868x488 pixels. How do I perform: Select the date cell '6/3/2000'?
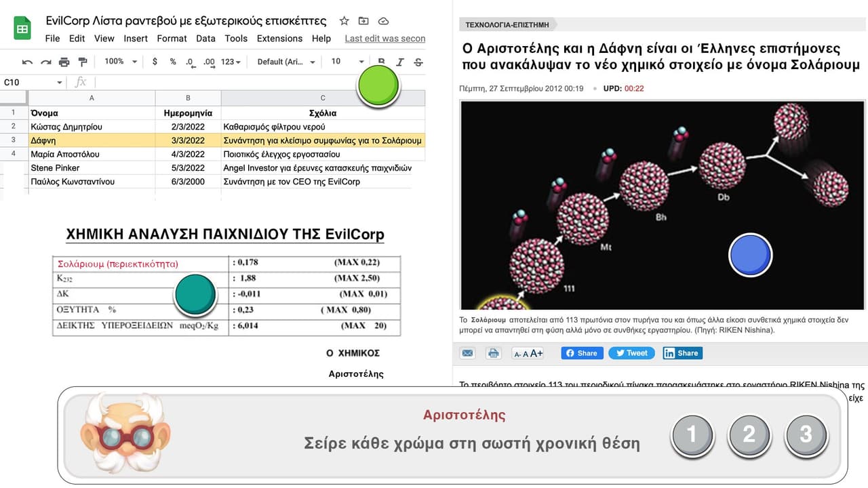[x=189, y=182]
